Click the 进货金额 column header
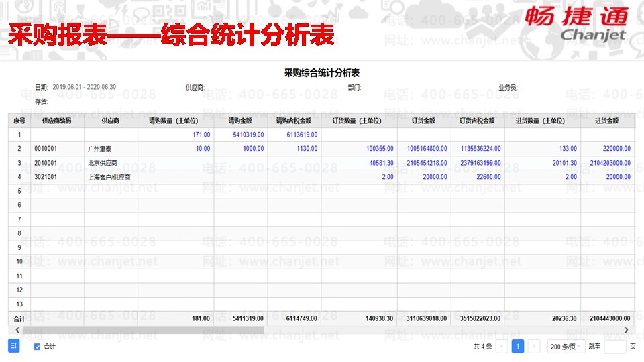Screen dimensions: 644x362 (x=607, y=121)
